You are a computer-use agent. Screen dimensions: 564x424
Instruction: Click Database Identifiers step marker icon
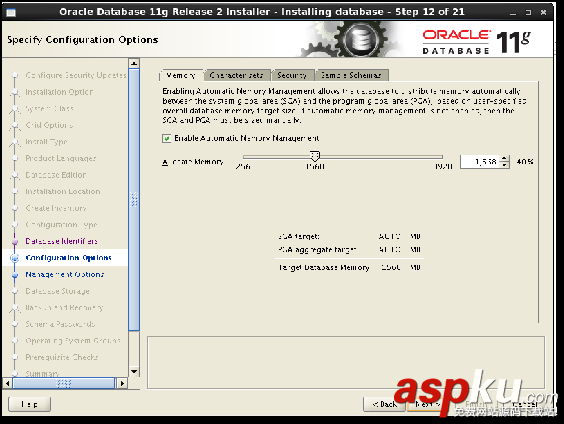(15, 241)
